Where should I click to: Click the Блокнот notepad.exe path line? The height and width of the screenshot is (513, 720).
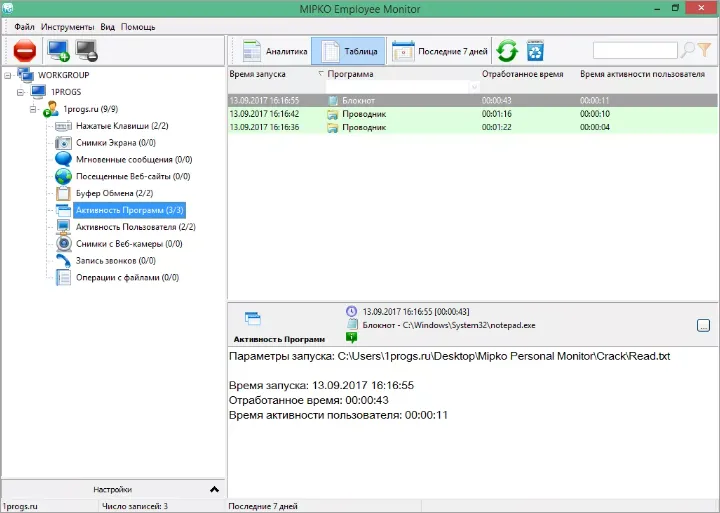(449, 325)
